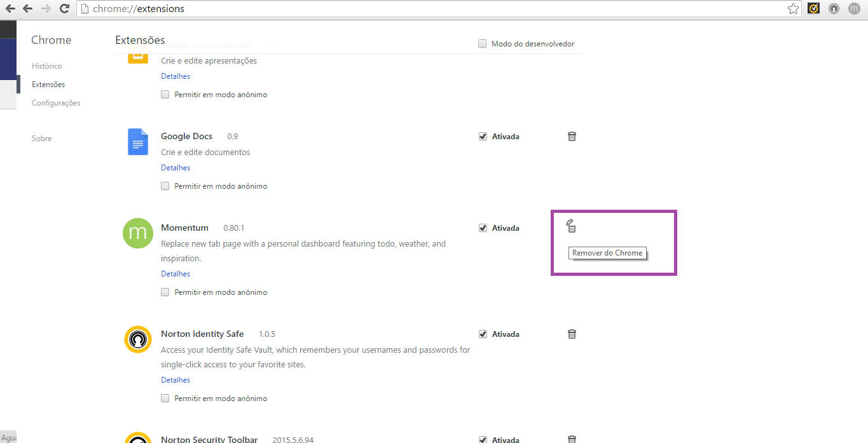Click the Extensões page heading
The width and height of the screenshot is (868, 443).
tap(140, 40)
